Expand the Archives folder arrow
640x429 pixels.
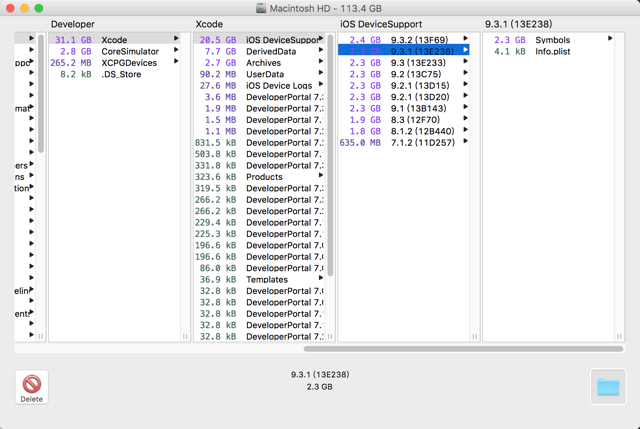click(x=321, y=61)
